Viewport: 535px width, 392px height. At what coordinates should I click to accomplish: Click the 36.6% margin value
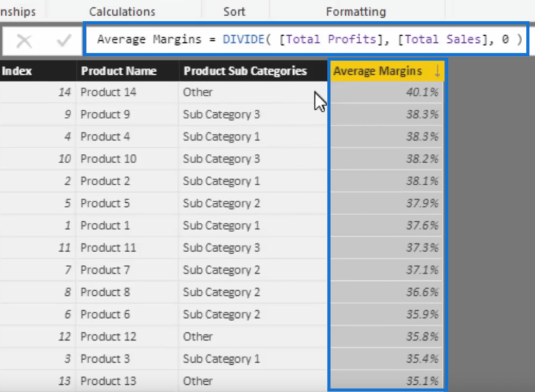pyautogui.click(x=422, y=292)
